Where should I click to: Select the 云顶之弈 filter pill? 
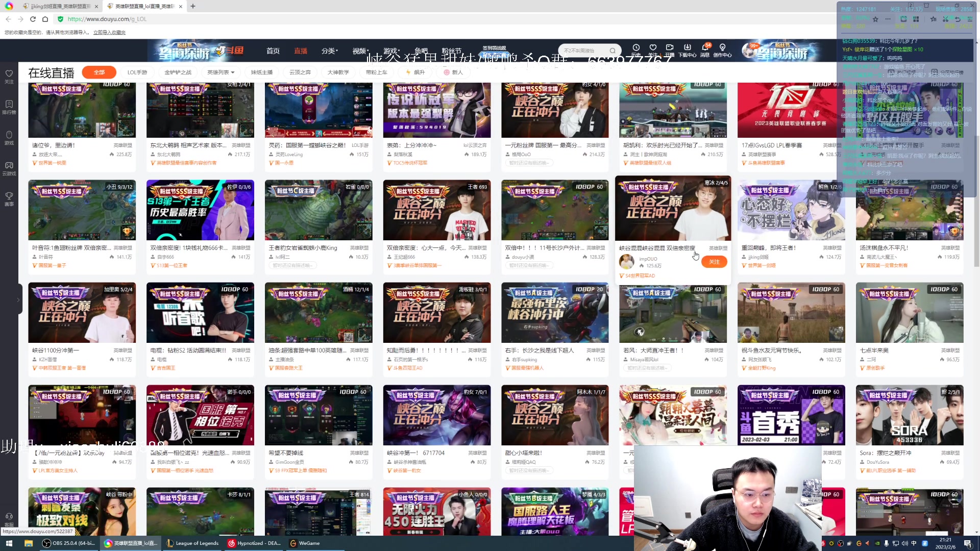[x=300, y=72]
